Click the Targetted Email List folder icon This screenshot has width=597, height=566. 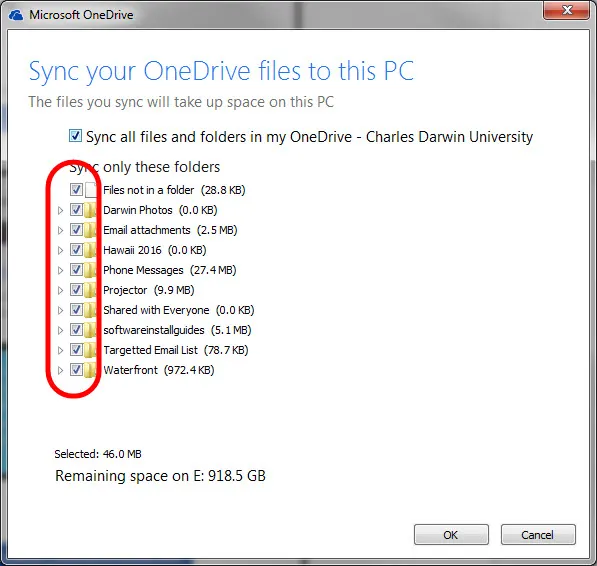click(90, 350)
